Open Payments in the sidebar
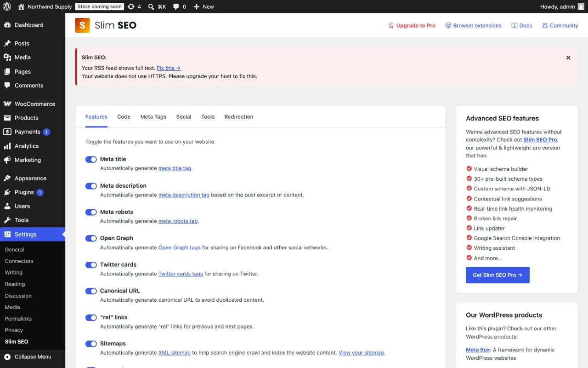 coord(33,132)
